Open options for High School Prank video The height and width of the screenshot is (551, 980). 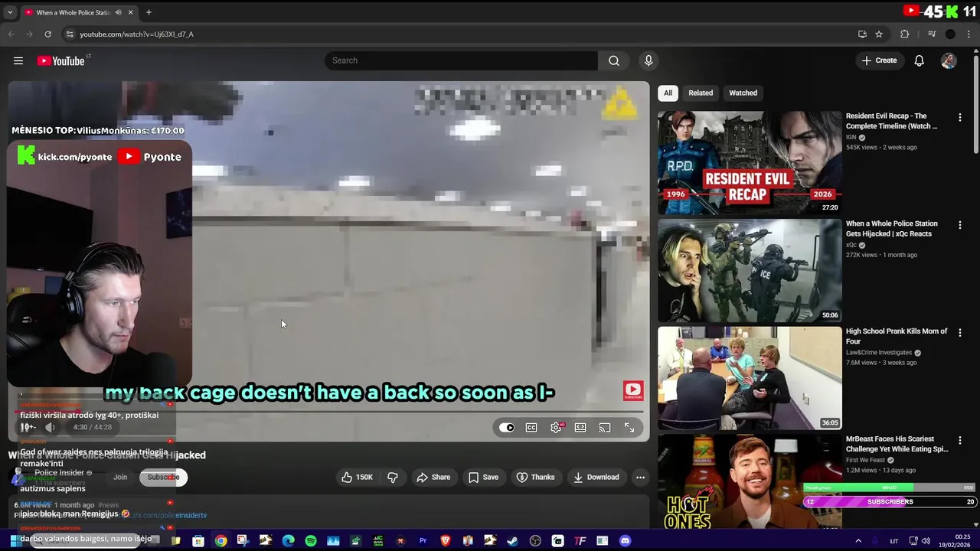[x=959, y=333]
